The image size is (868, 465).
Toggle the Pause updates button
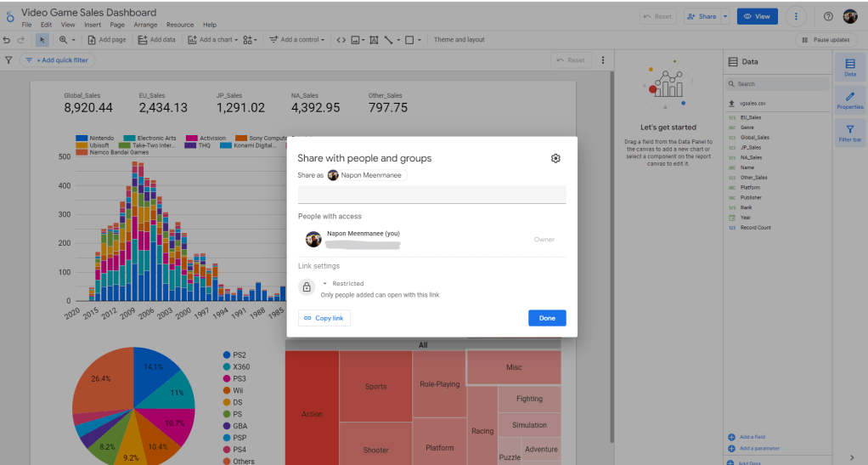pyautogui.click(x=826, y=40)
